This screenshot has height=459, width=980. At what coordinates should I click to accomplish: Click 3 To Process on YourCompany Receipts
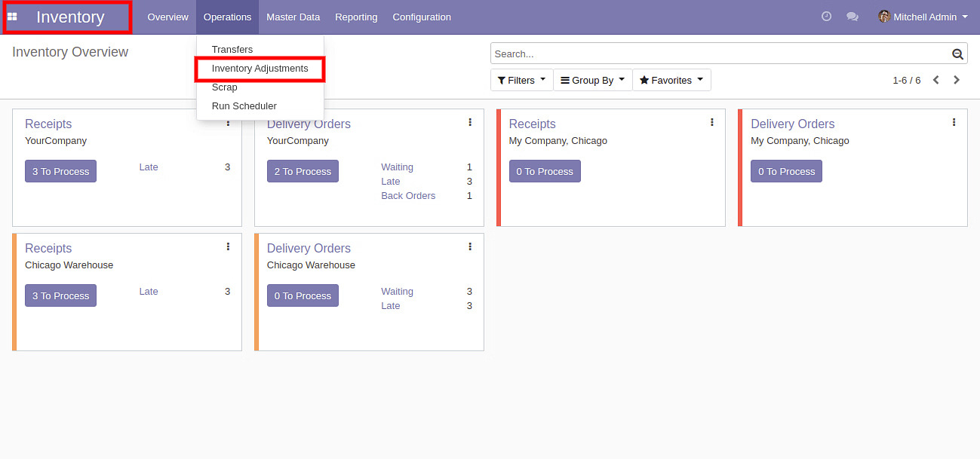click(60, 172)
